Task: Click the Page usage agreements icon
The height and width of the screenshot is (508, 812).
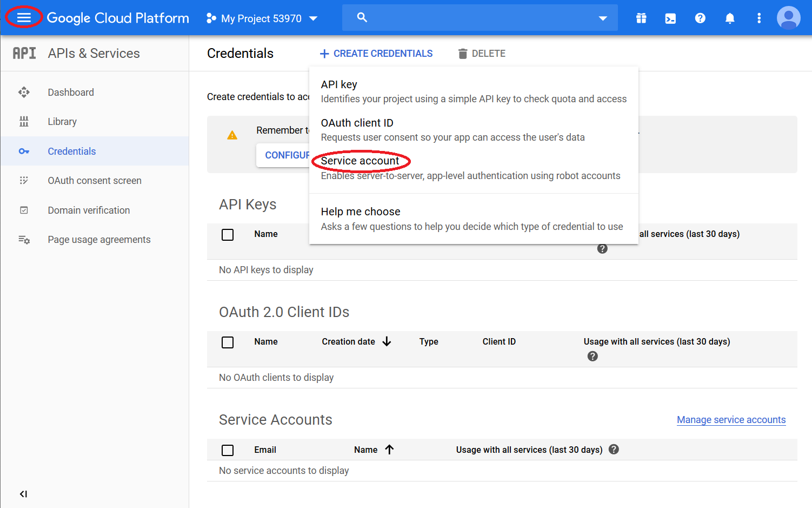Action: click(x=24, y=240)
